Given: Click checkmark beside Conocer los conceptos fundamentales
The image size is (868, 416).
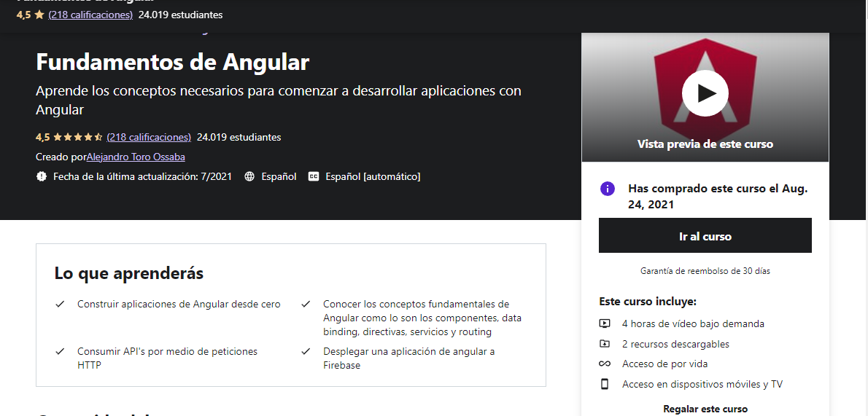Looking at the screenshot, I should coord(305,305).
